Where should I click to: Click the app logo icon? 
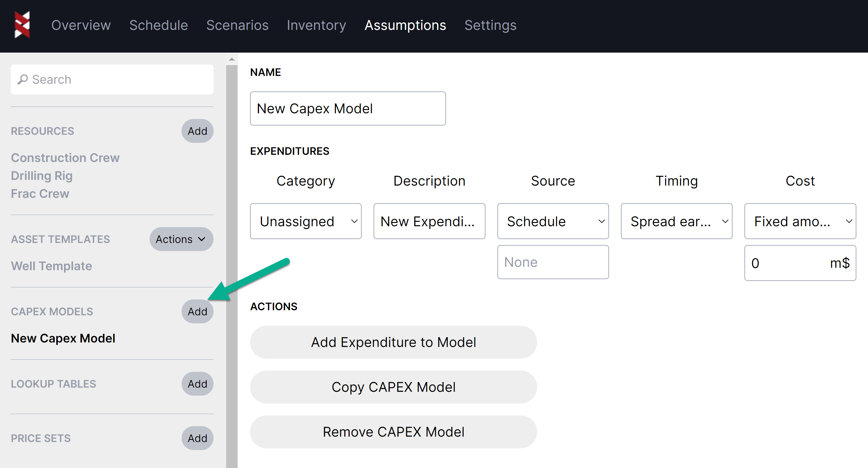coord(22,25)
